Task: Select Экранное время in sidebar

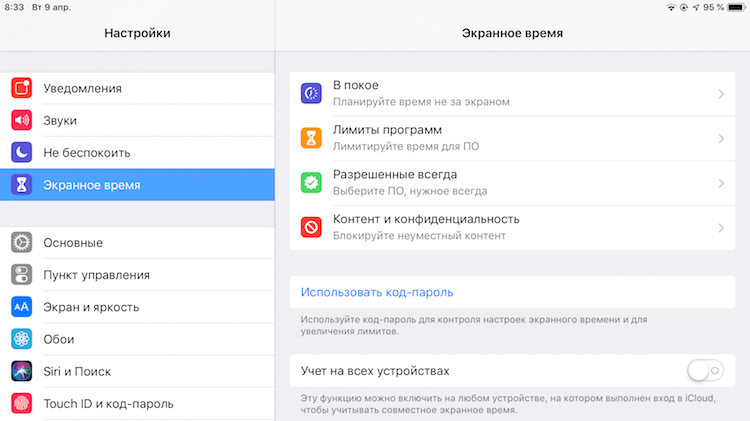Action: click(137, 185)
